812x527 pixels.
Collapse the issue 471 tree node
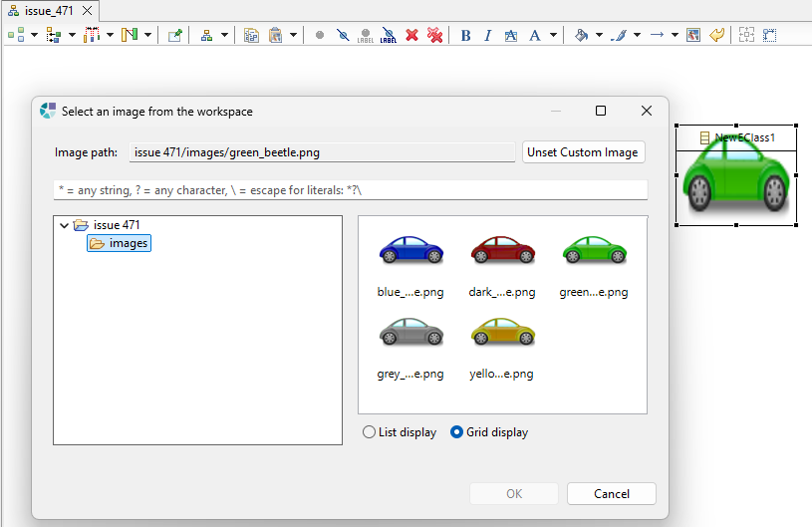click(x=65, y=225)
